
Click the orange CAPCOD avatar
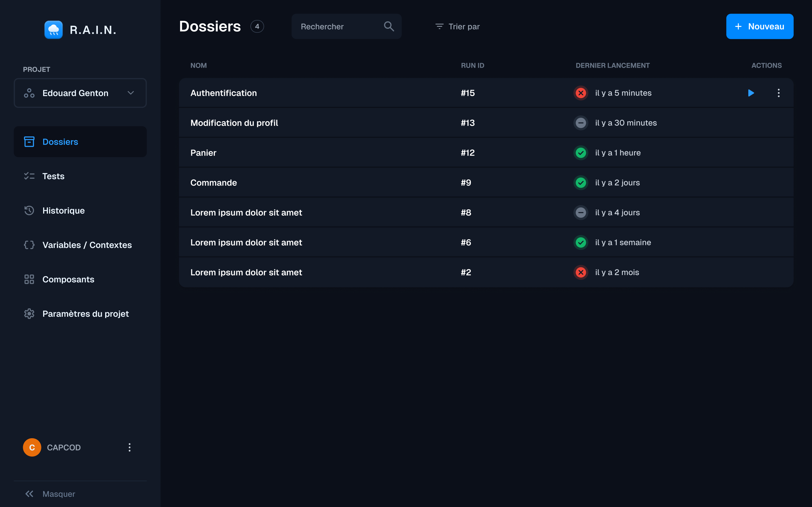pyautogui.click(x=32, y=447)
